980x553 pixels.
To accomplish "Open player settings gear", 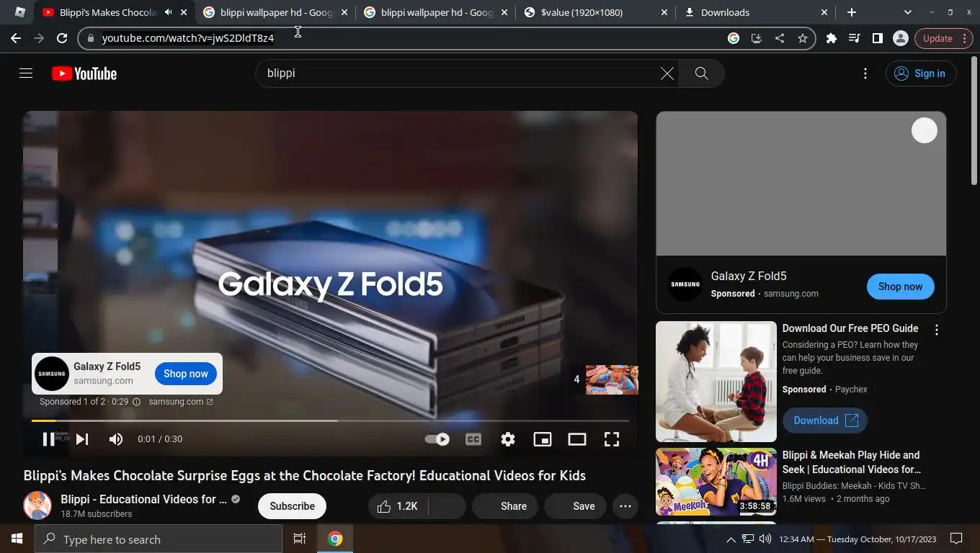I will pos(508,439).
